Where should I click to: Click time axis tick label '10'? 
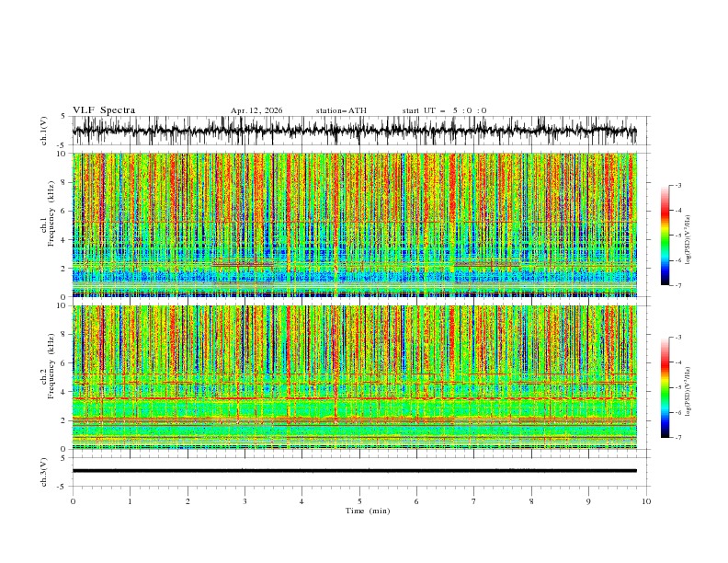[646, 501]
